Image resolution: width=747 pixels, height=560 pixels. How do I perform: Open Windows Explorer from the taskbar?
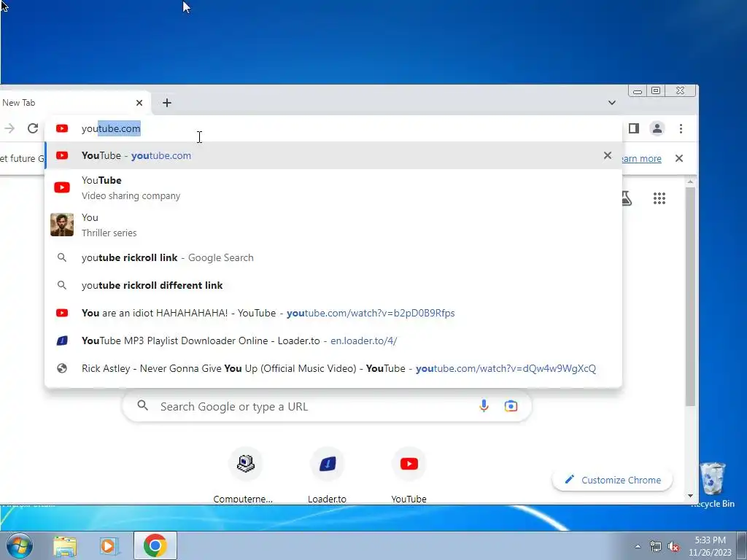click(x=65, y=546)
